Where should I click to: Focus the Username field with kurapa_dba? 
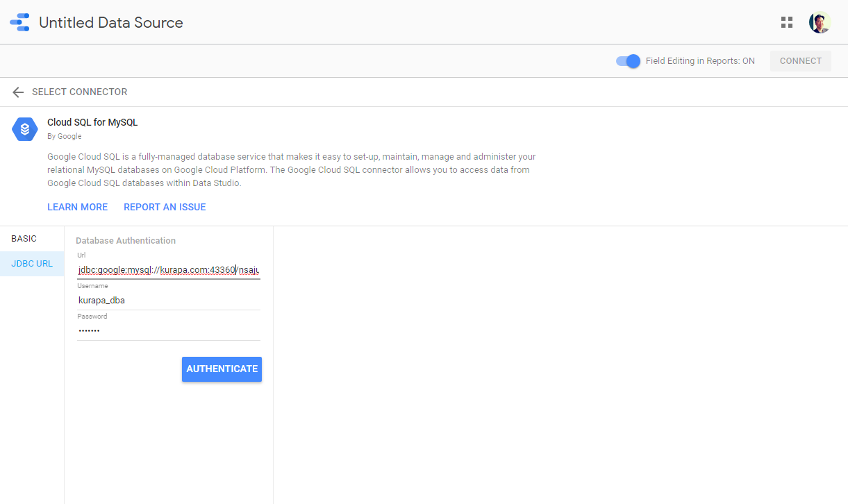point(169,301)
